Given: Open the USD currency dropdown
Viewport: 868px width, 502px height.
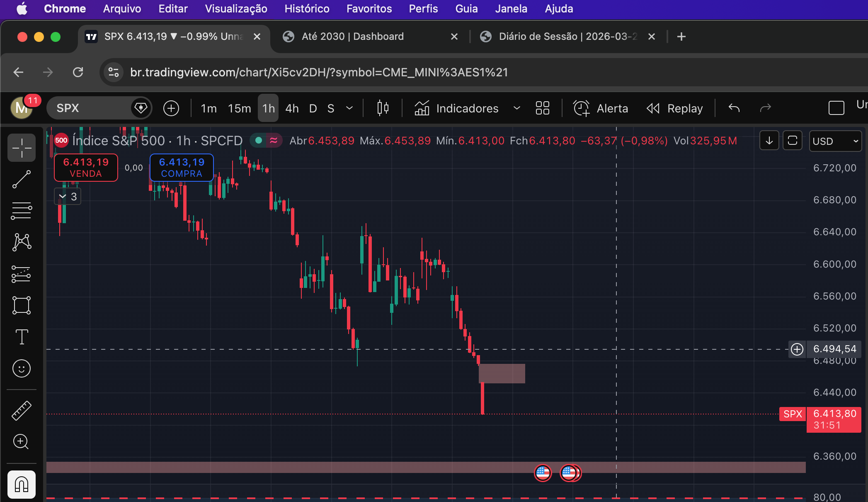Looking at the screenshot, I should point(835,141).
